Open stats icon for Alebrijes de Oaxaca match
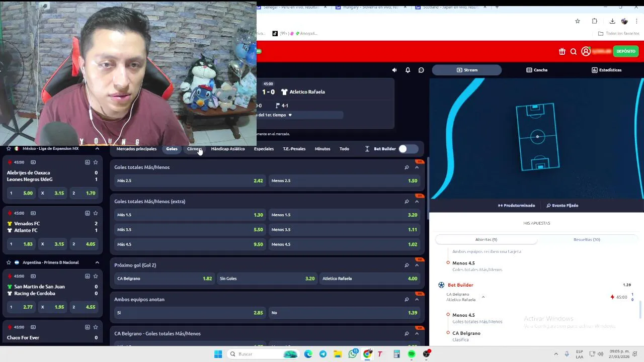This screenshot has height=362, width=644. (87, 162)
